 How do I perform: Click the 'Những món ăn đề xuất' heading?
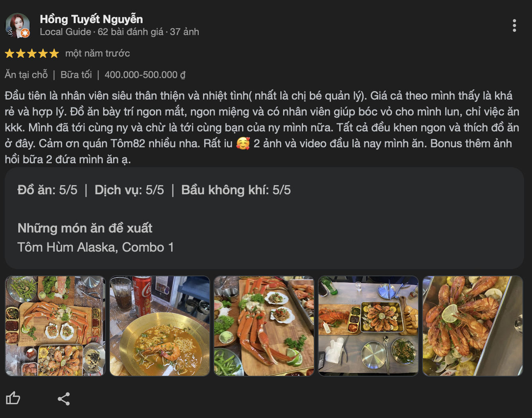[x=85, y=228]
